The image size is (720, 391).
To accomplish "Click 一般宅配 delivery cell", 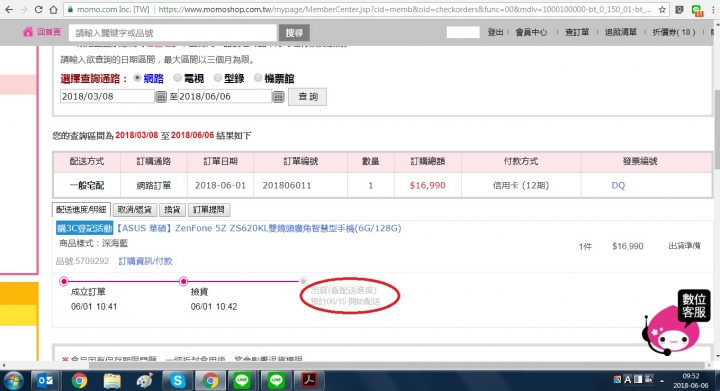I will (87, 185).
